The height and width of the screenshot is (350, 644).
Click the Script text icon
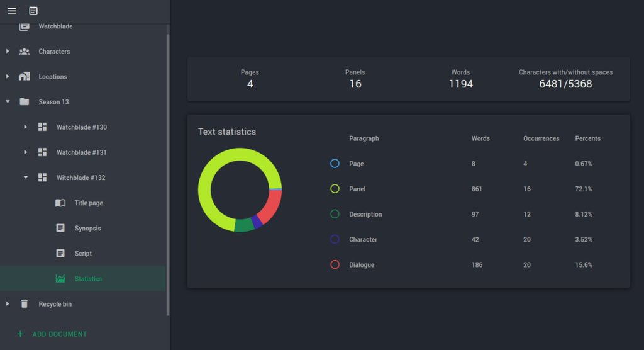[x=60, y=253]
